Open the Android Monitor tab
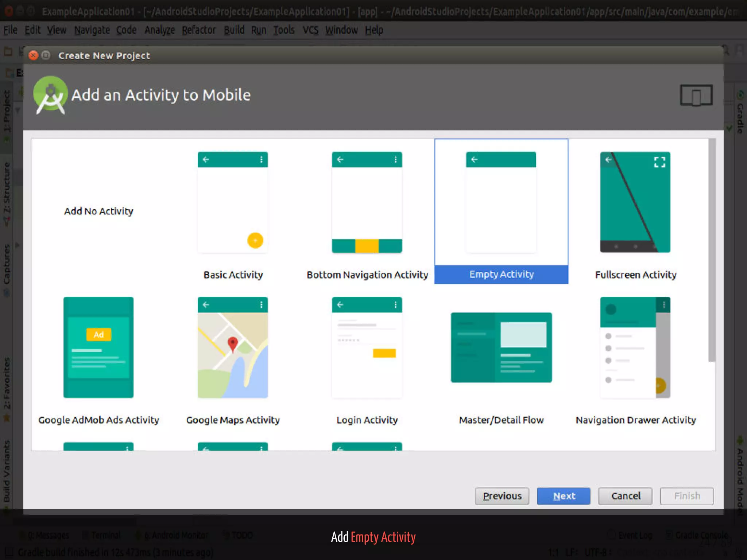The image size is (747, 560). (172, 535)
